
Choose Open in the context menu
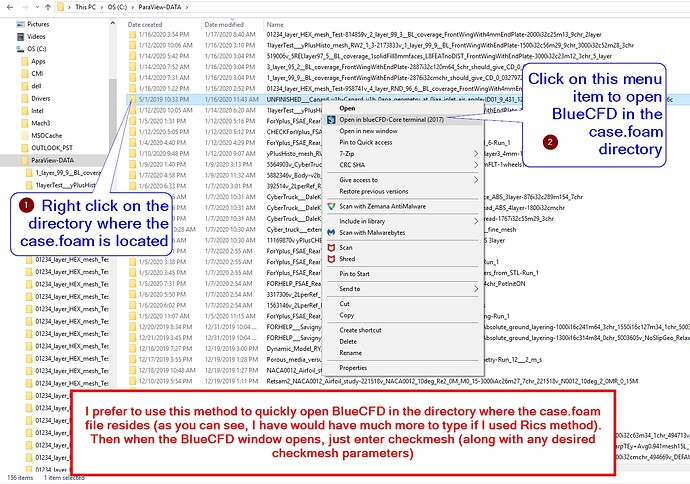[347, 108]
